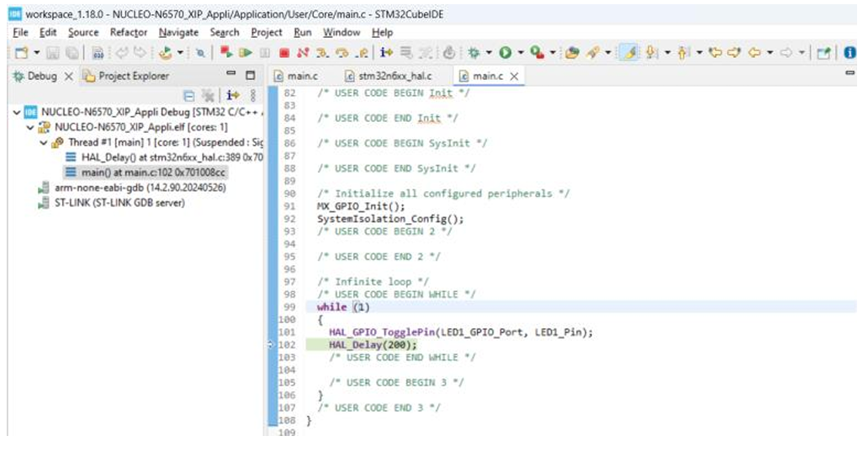Click the Previous Annotation icon
The image size is (868, 452).
pyautogui.click(x=683, y=53)
